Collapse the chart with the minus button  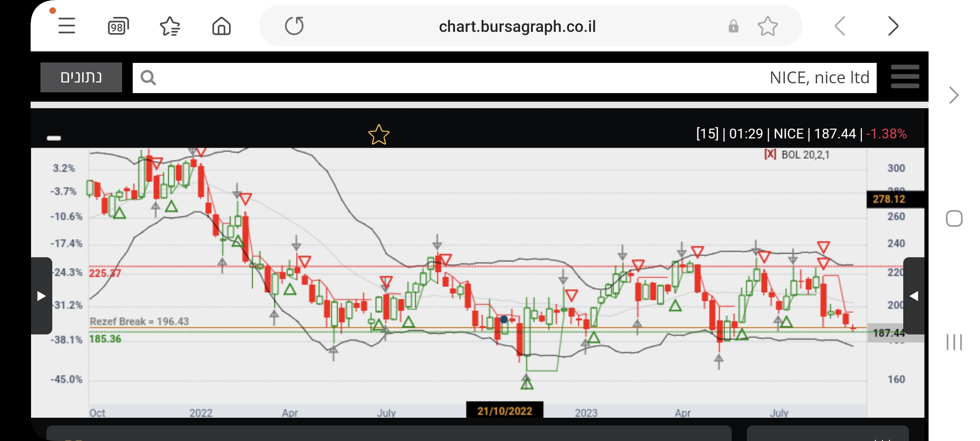pos(54,138)
